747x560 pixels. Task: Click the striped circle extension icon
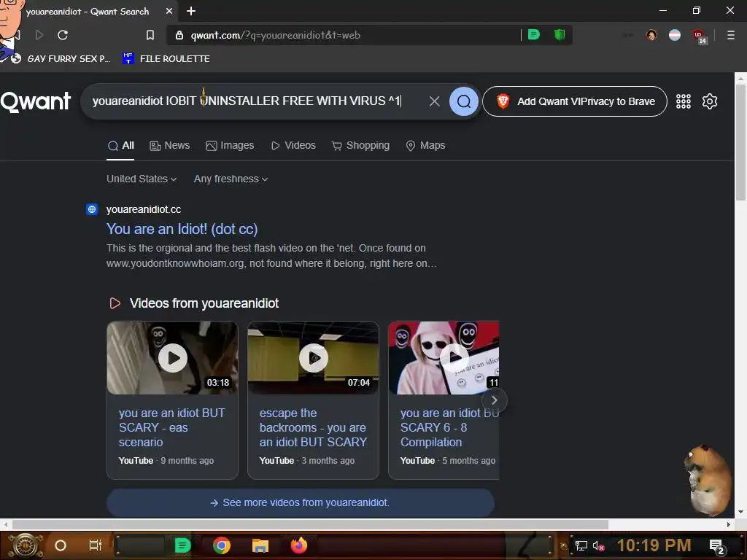675,35
